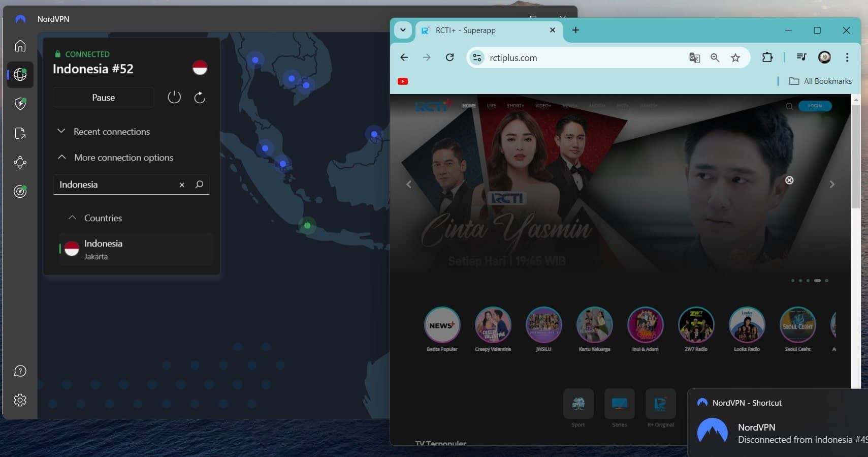Bookmark this page with the star icon
Image resolution: width=868 pixels, height=457 pixels.
pos(735,57)
